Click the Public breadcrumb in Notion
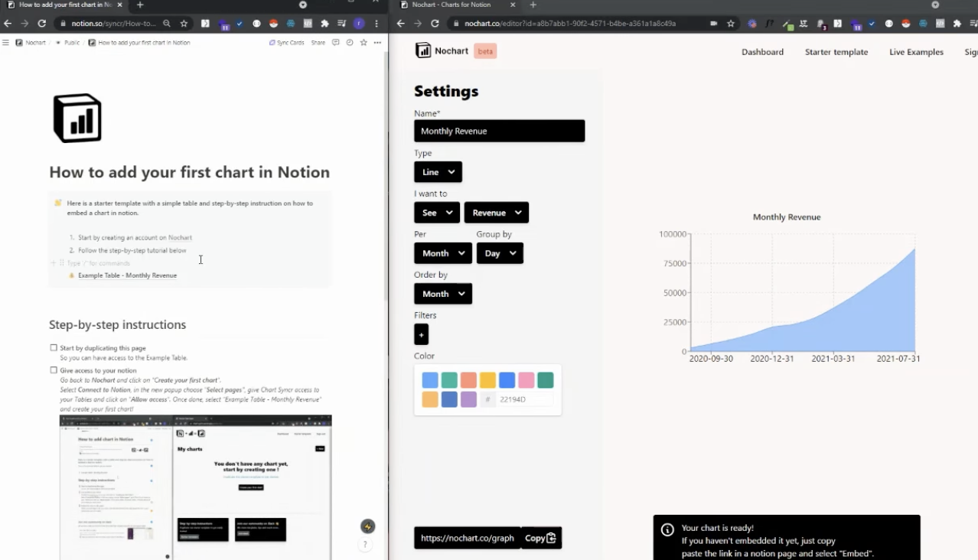 pos(67,43)
